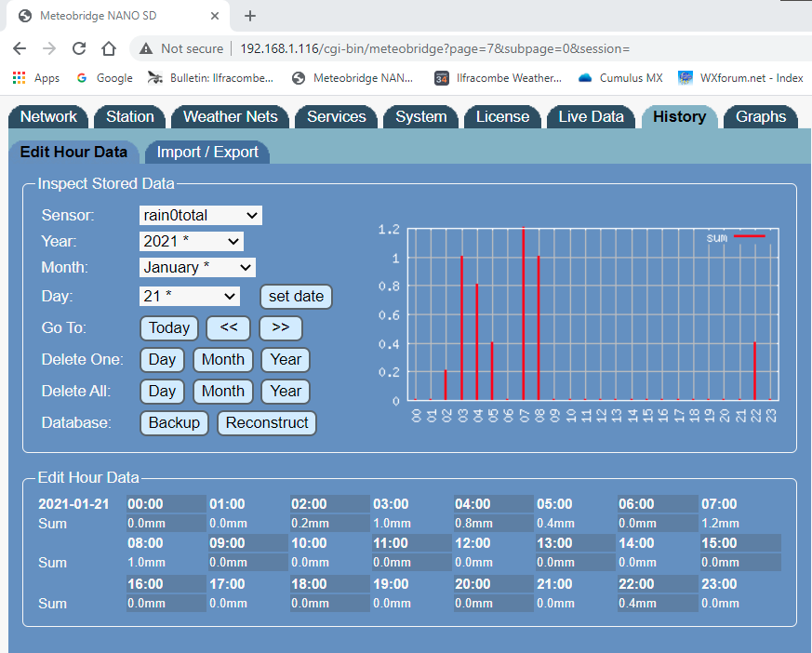
Task: Switch to Import / Export subtab
Action: [207, 152]
